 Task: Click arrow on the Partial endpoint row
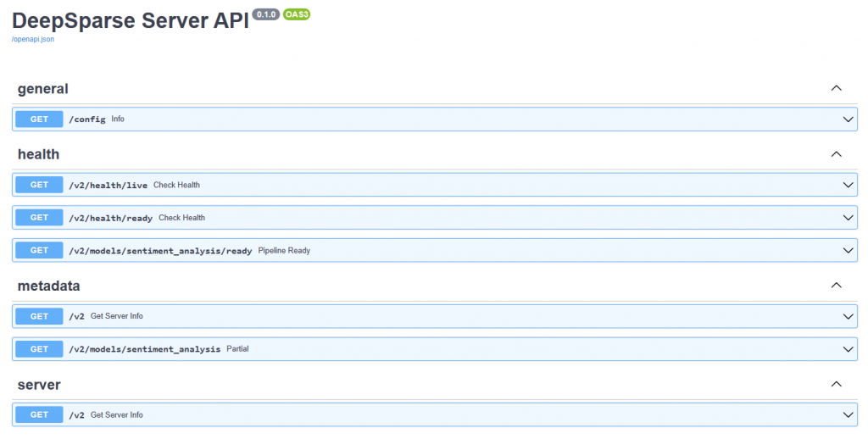point(849,349)
